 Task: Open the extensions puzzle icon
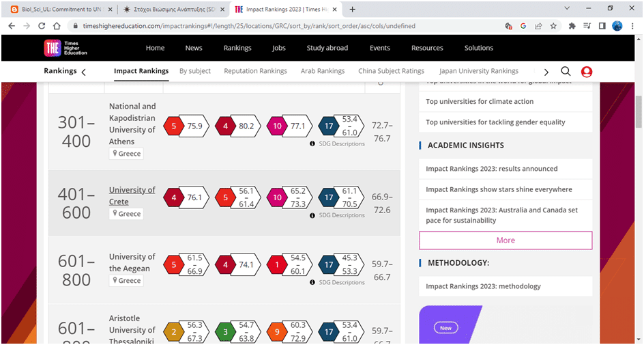pyautogui.click(x=572, y=26)
